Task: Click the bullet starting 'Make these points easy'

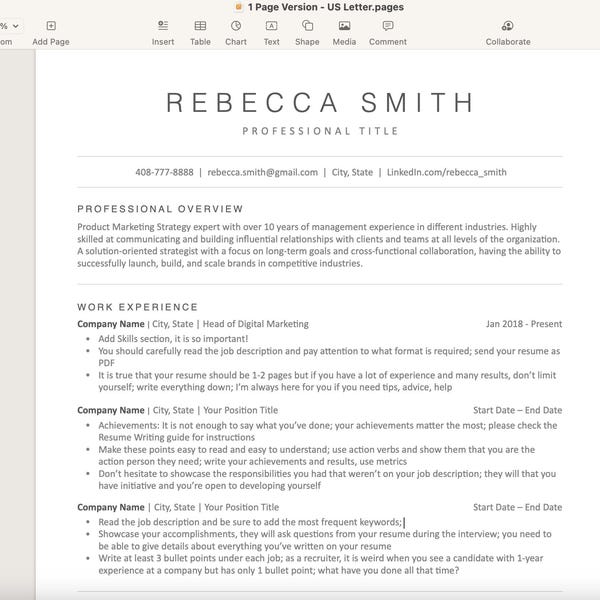Action: pyautogui.click(x=316, y=455)
